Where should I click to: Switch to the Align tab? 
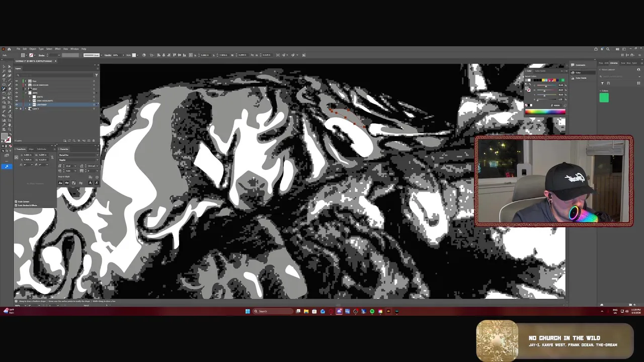pyautogui.click(x=31, y=149)
